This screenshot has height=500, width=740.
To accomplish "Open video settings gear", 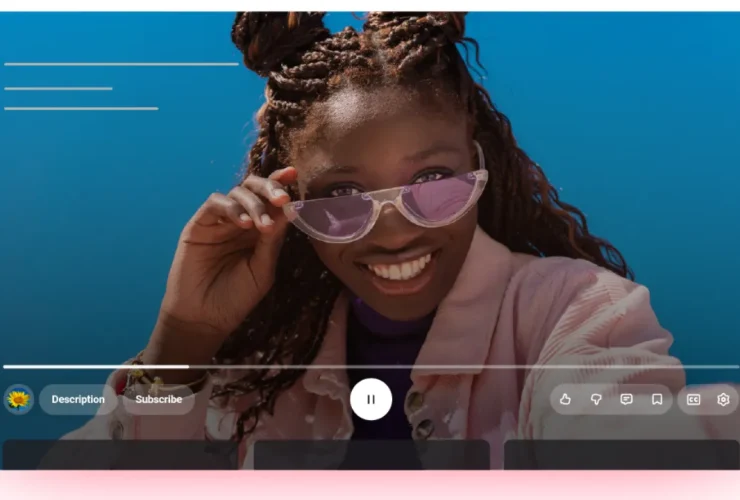I will coord(723,399).
